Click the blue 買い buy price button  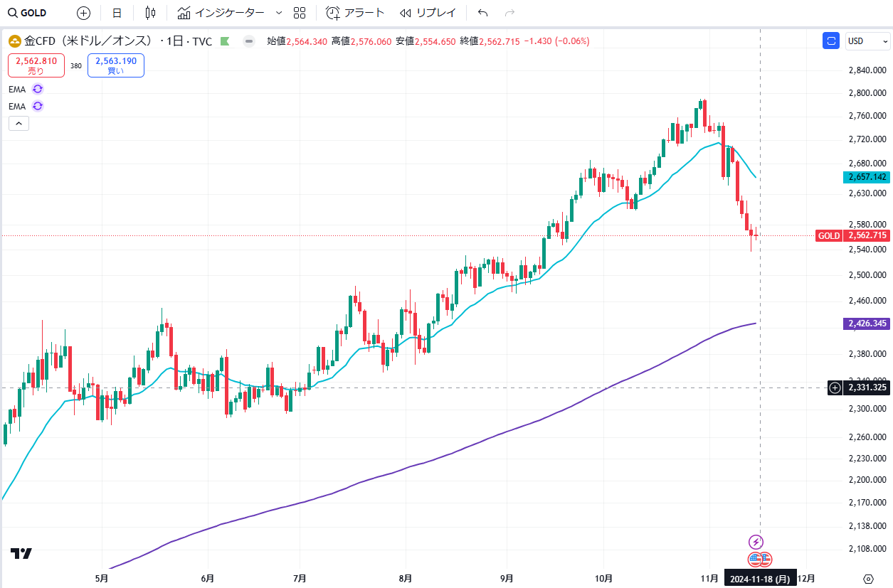coord(116,65)
